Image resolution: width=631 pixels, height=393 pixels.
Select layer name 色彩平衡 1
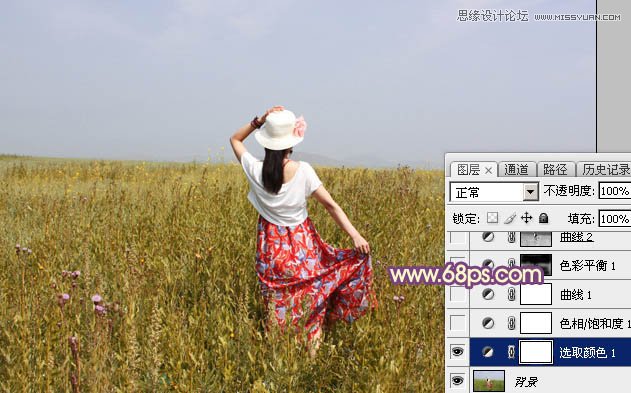point(588,265)
